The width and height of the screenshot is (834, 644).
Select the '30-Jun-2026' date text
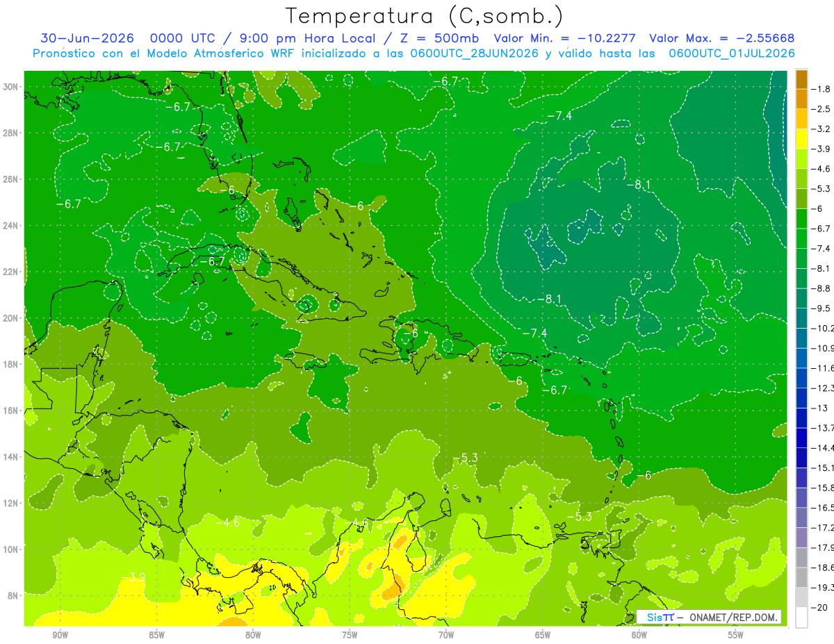[x=88, y=38]
